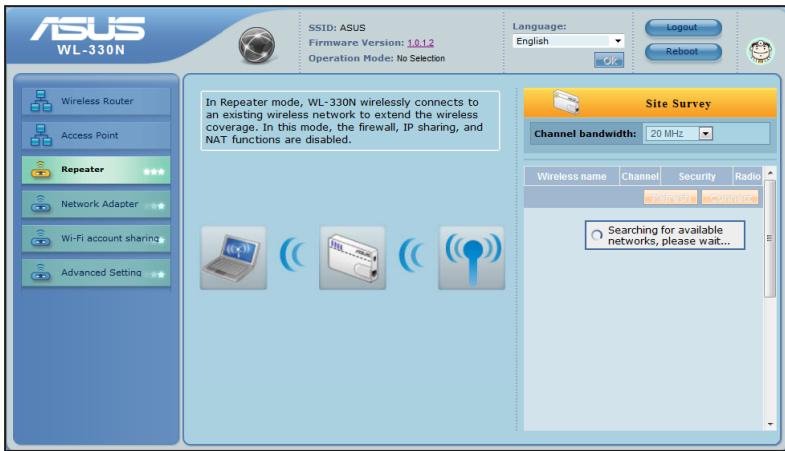Switch to Access Point mode
The width and height of the screenshot is (785, 451).
pyautogui.click(x=96, y=135)
